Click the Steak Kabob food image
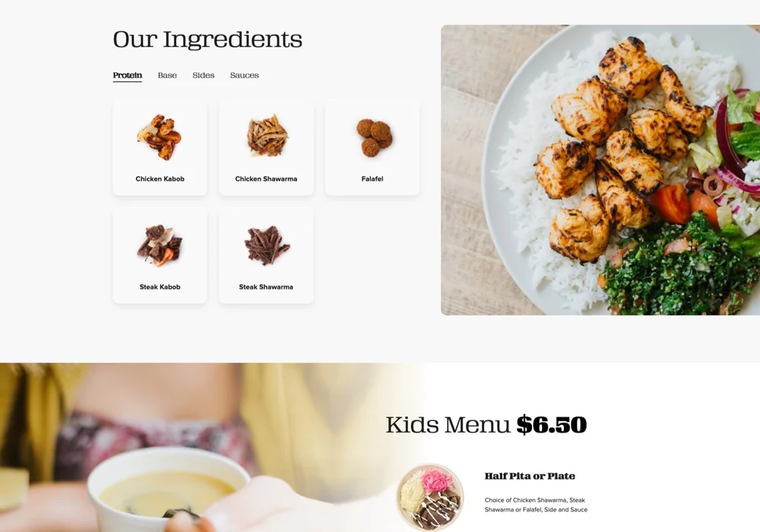The height and width of the screenshot is (532, 760). [160, 245]
